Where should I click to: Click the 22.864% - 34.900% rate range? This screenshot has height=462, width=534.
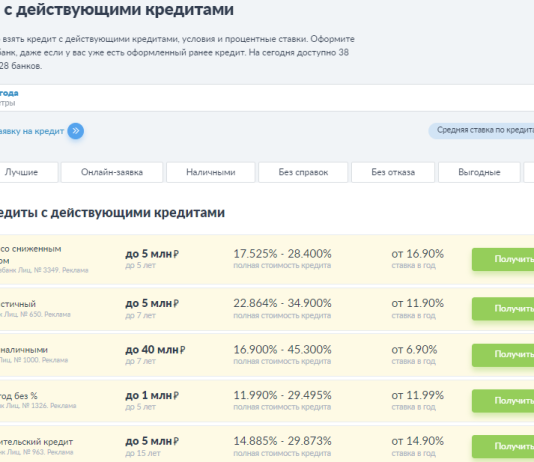click(282, 303)
